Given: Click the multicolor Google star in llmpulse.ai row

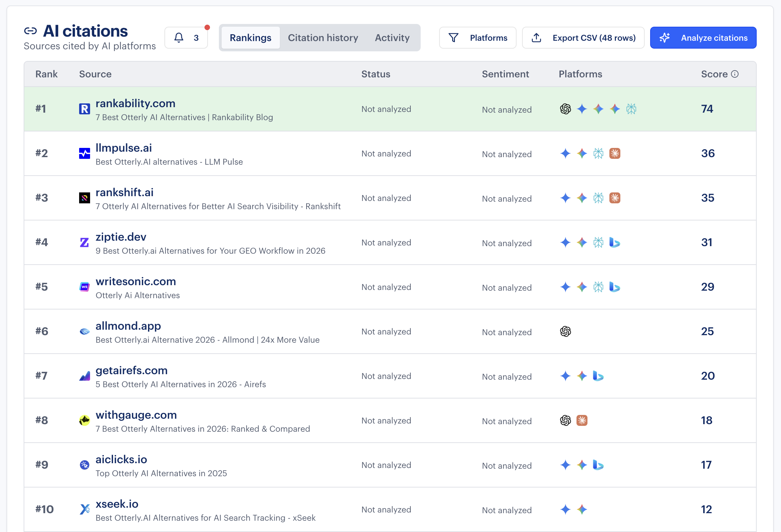Looking at the screenshot, I should (x=582, y=153).
